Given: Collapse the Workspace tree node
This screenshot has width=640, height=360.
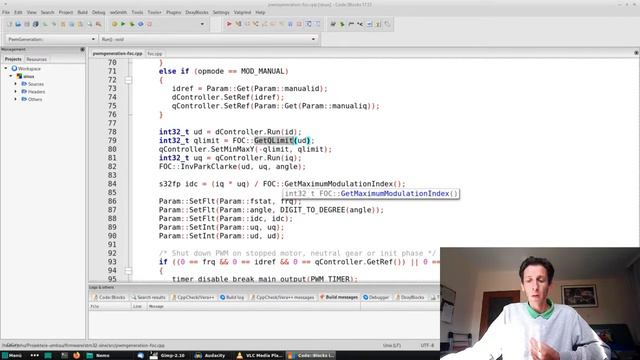Looking at the screenshot, I should pos(6,69).
